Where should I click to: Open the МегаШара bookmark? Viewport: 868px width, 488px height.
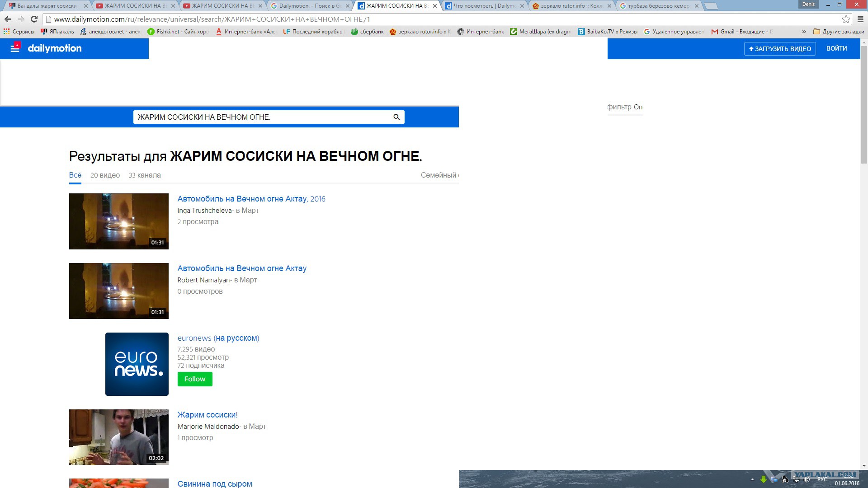[541, 32]
